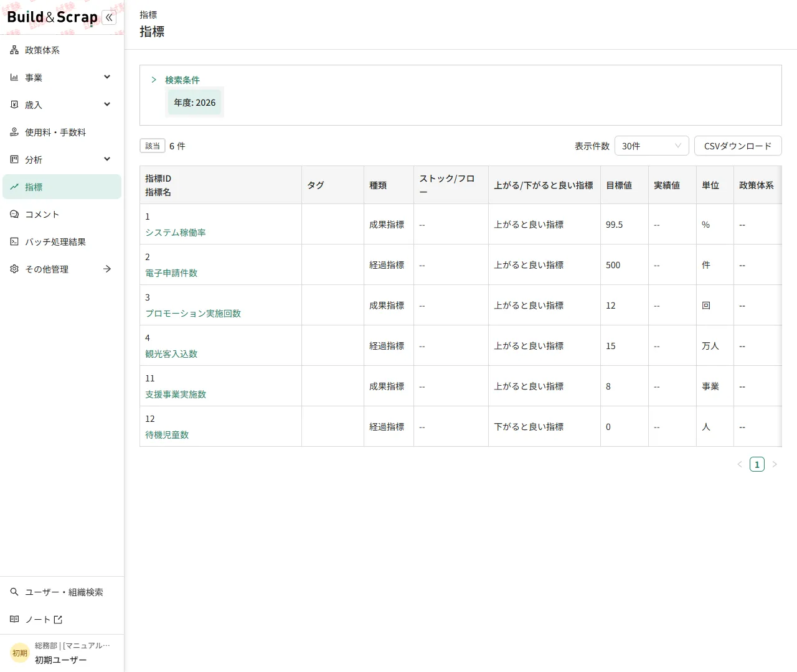Go to pagination page 1
797x672 pixels.
tap(757, 464)
